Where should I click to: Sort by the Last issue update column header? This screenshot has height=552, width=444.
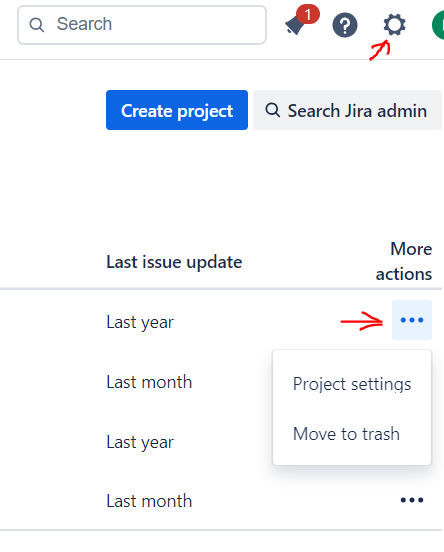(x=174, y=262)
